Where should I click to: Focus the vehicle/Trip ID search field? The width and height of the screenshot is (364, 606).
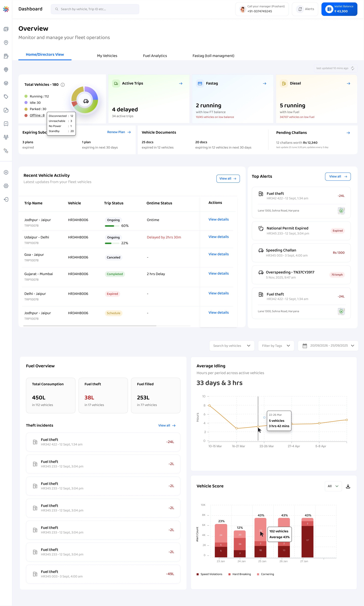click(95, 9)
